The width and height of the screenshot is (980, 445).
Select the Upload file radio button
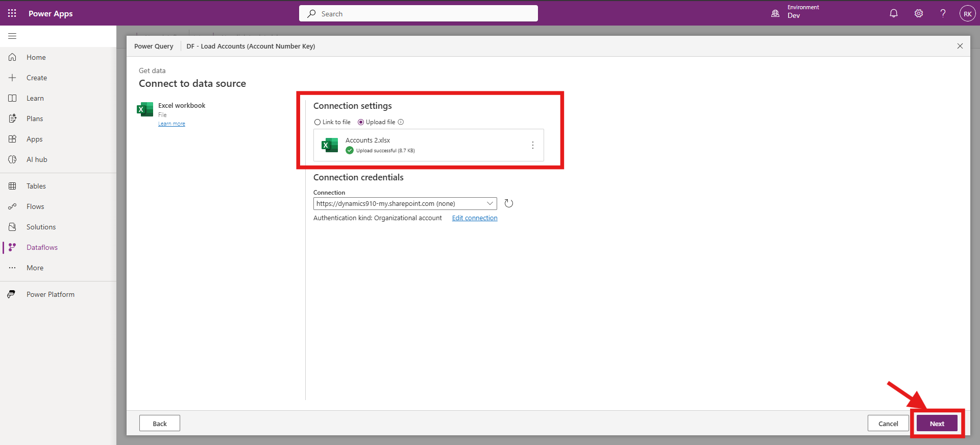(x=361, y=122)
